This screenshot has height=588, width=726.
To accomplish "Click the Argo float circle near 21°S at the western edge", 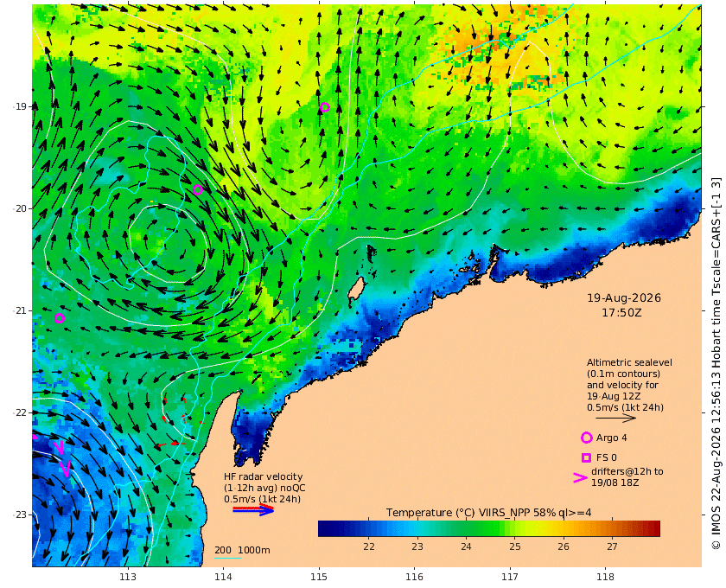I will coord(60,318).
